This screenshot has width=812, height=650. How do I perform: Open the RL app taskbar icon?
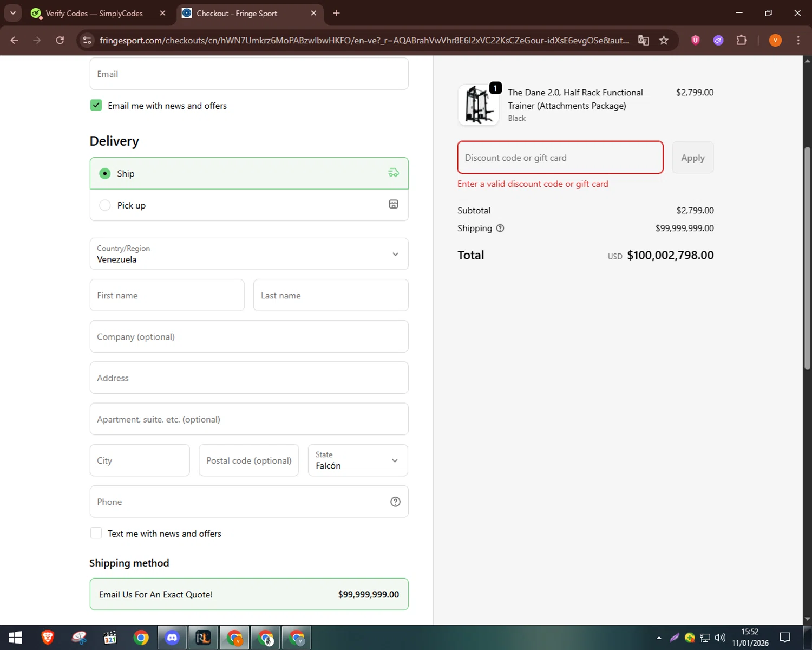(x=203, y=638)
